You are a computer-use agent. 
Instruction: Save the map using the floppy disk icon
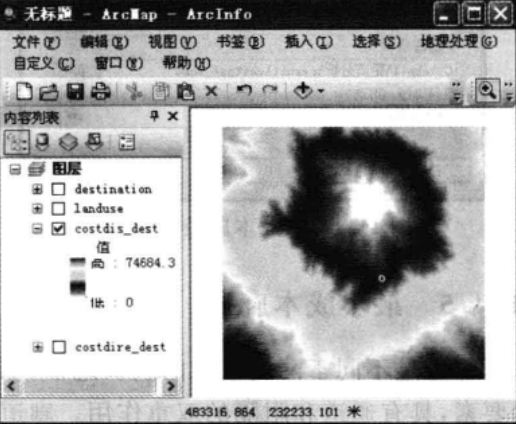[x=75, y=91]
